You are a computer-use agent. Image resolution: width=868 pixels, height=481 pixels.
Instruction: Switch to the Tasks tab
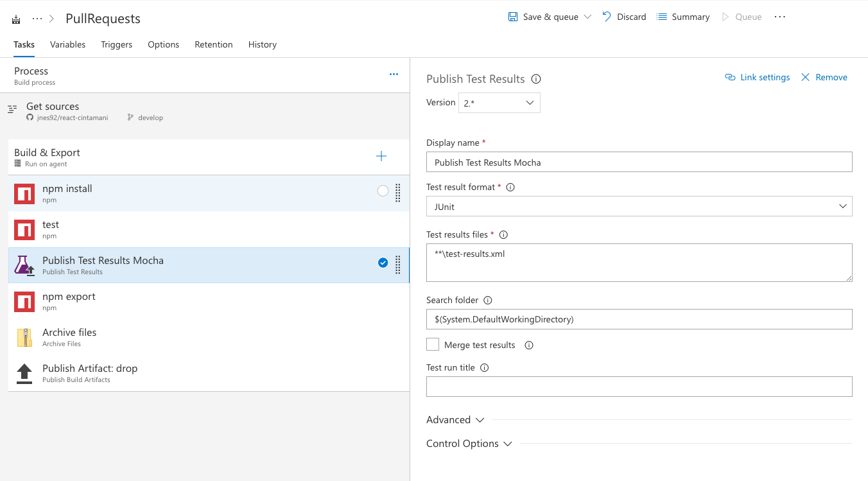(24, 44)
